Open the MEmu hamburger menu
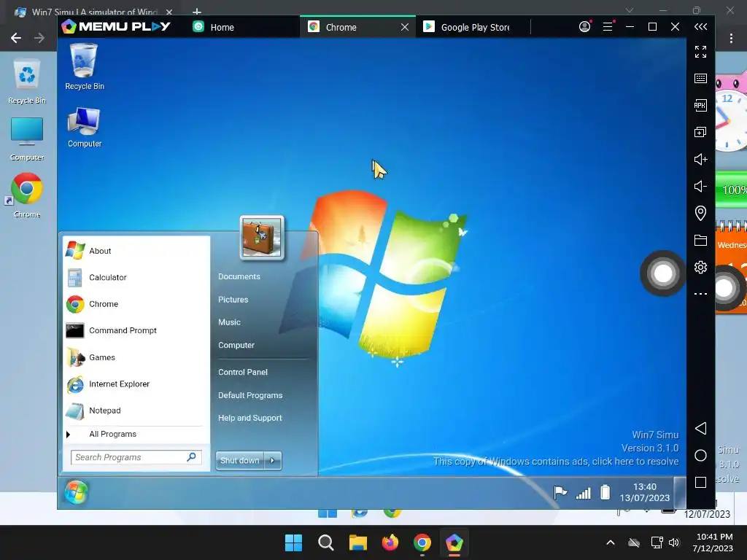The height and width of the screenshot is (560, 747). (608, 27)
